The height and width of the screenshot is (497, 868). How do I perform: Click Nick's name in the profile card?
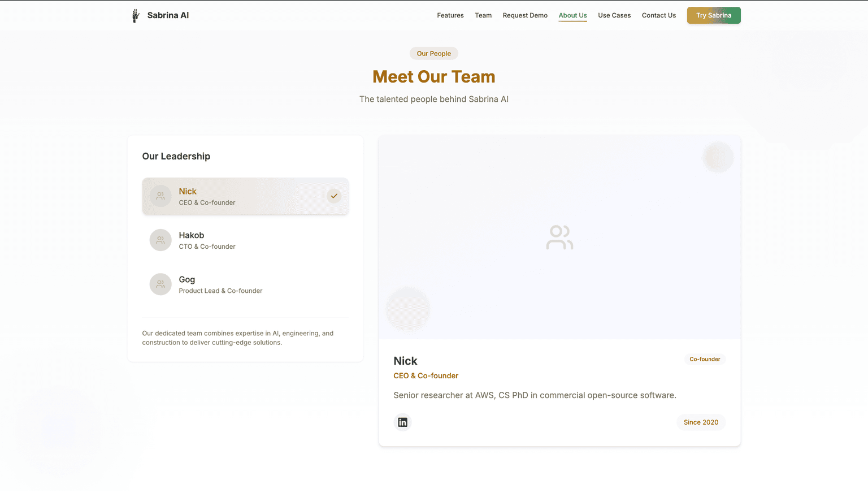point(405,361)
